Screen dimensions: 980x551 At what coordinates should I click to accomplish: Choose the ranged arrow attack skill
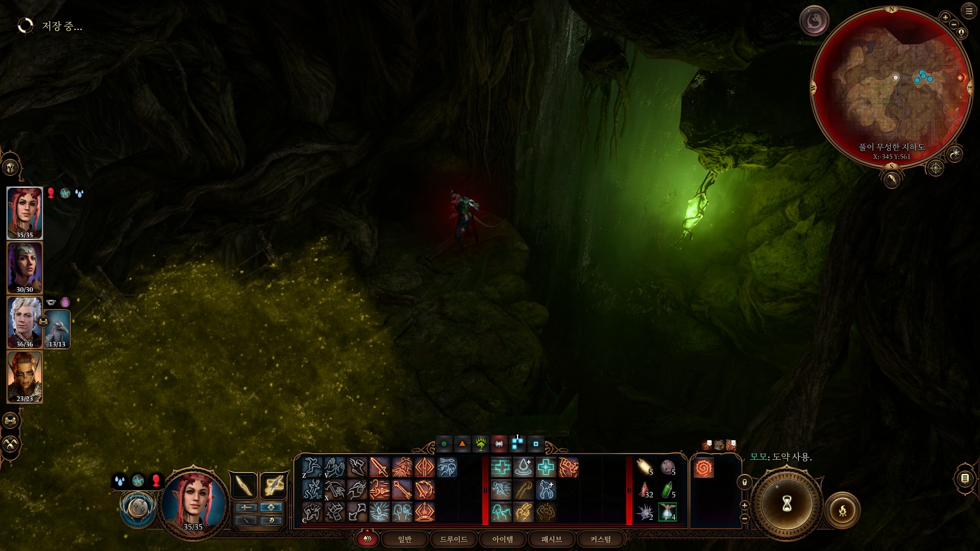click(x=402, y=490)
